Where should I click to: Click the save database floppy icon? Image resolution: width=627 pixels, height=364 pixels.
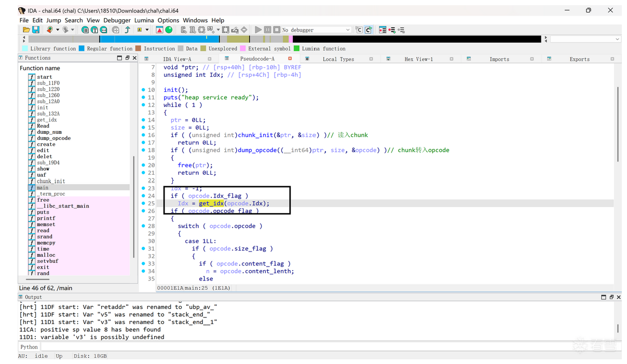point(36,30)
